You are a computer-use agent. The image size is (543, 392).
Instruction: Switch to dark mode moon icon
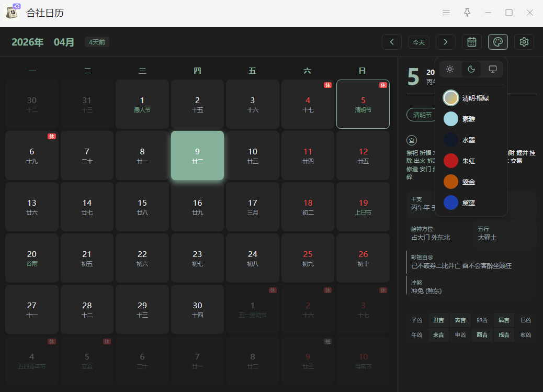(471, 69)
